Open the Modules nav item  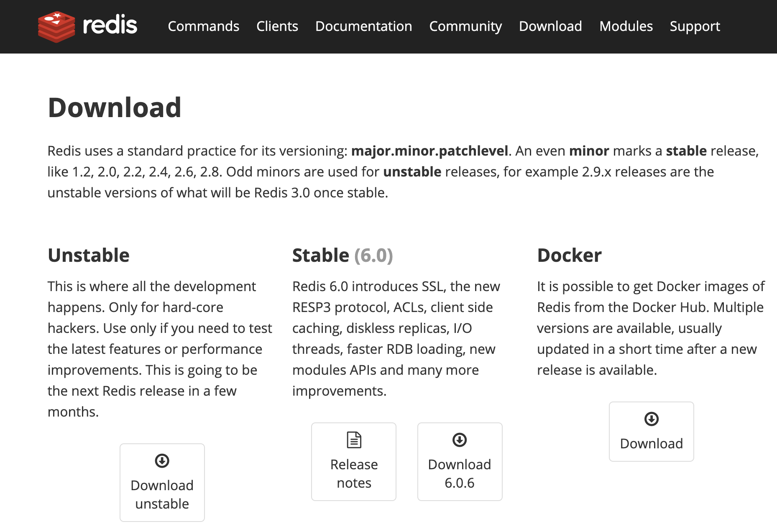point(626,26)
